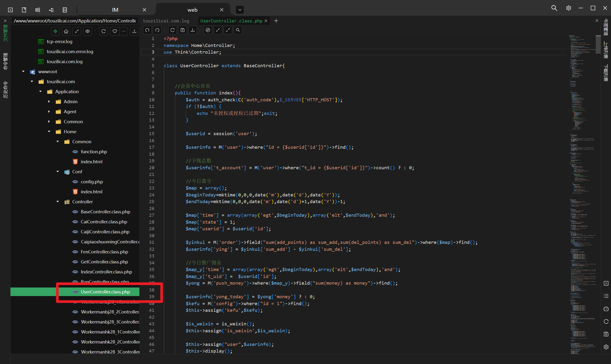Open the terminal icon in top-left toolbar
The width and height of the screenshot is (611, 364).
[10, 10]
